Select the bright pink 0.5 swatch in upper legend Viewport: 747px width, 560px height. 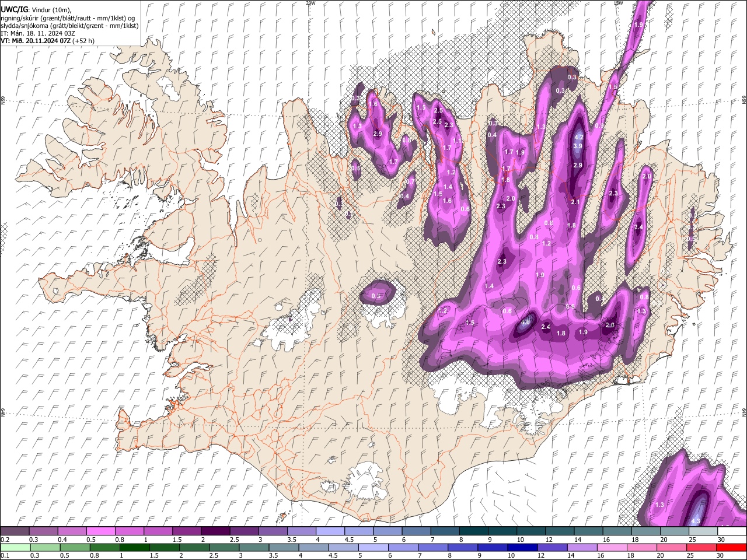[101, 531]
